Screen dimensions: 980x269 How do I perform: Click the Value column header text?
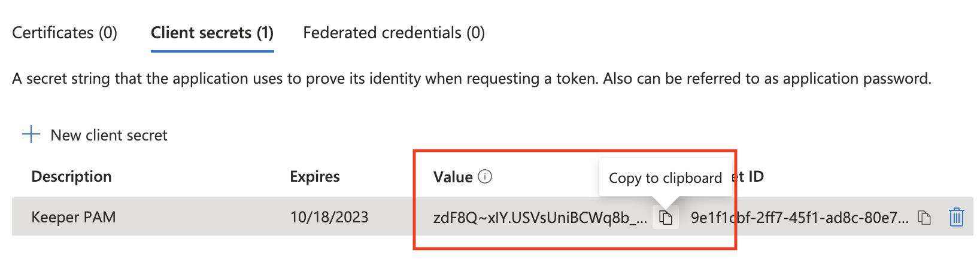(453, 177)
